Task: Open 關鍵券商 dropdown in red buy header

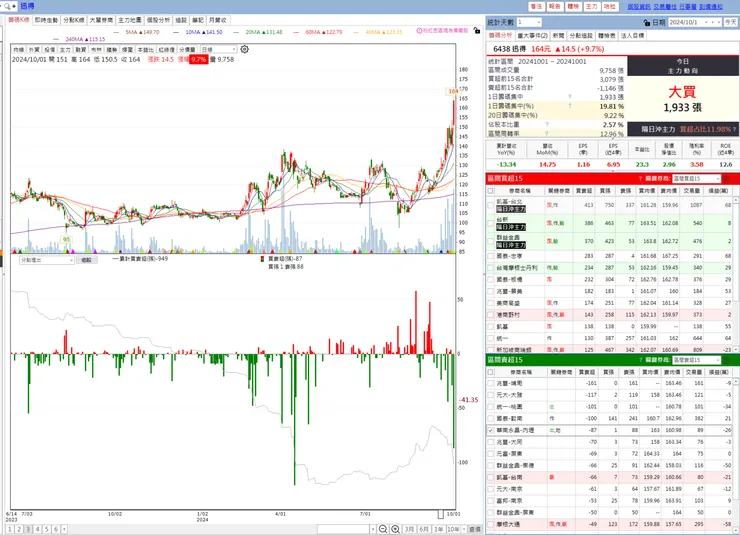Action: point(697,178)
